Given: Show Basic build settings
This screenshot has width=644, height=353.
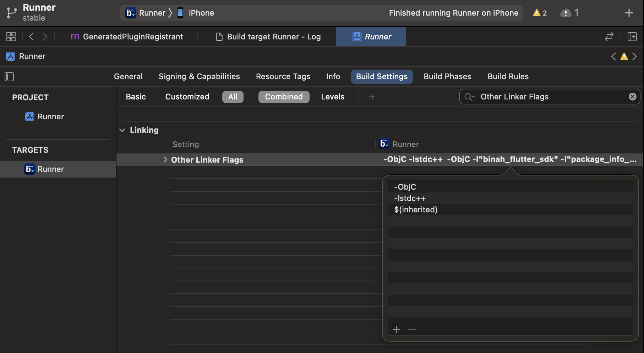Looking at the screenshot, I should (x=136, y=97).
